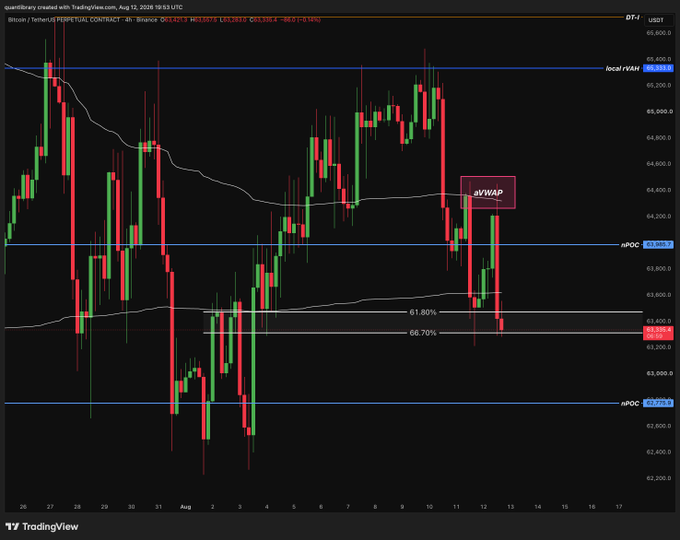Viewport: 680px width, 540px height.
Task: Click date 26 on the time axis
Action: click(x=23, y=507)
